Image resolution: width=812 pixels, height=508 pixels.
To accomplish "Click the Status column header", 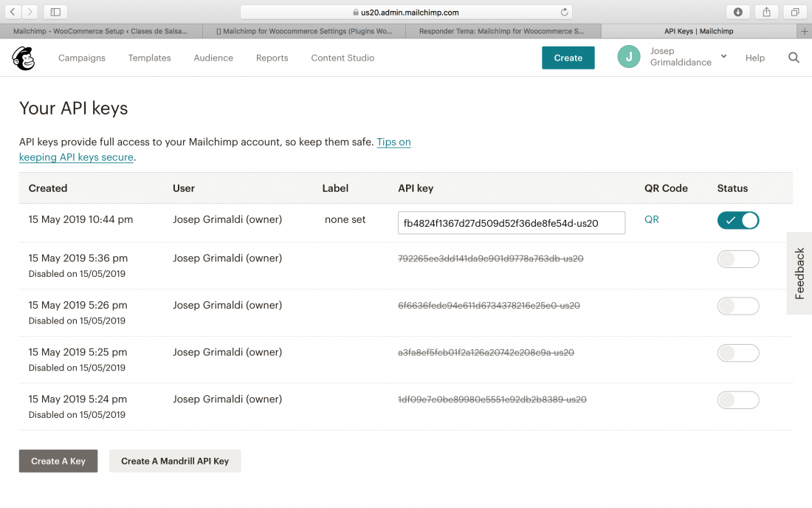I will 732,188.
